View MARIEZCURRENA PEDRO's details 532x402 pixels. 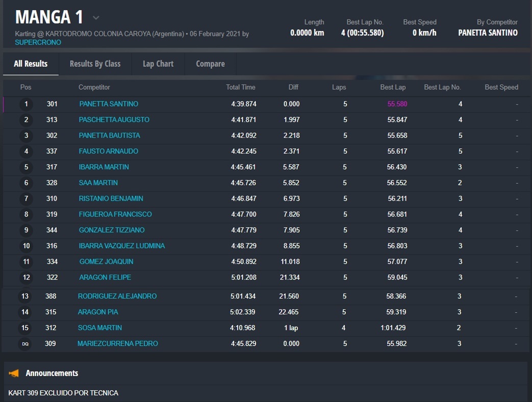(117, 344)
